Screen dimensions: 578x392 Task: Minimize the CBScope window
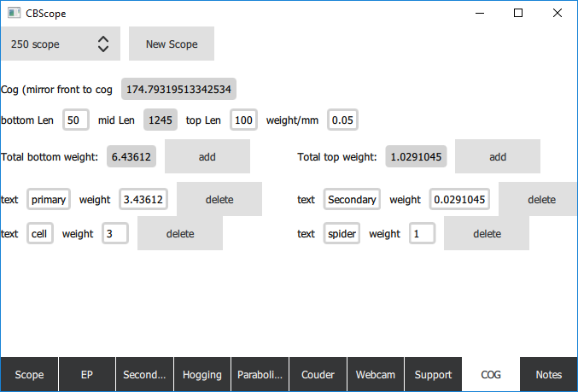point(480,13)
